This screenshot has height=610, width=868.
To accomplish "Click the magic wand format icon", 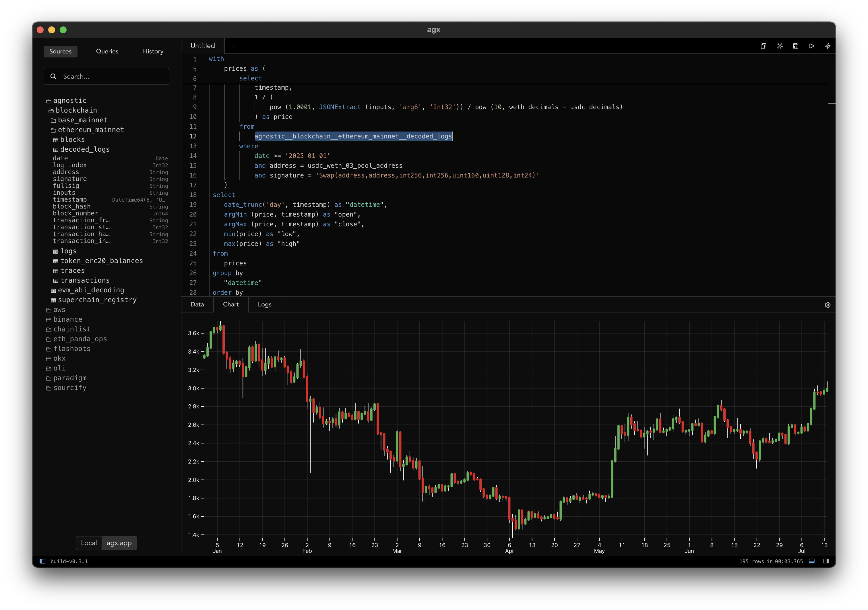I will point(780,46).
